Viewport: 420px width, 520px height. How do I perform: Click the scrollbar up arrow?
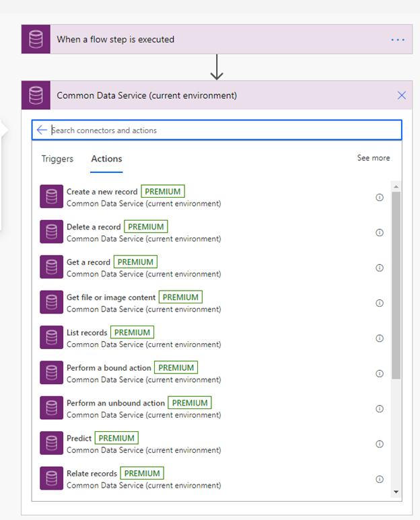(396, 187)
